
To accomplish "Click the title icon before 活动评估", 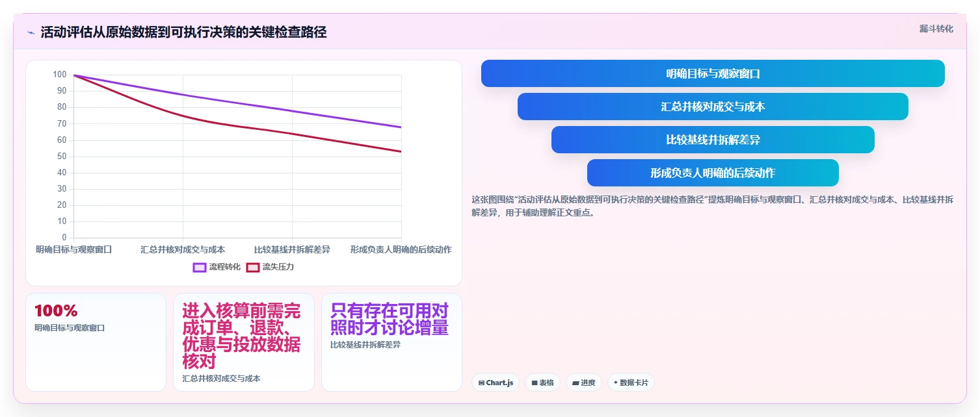I will [x=31, y=32].
